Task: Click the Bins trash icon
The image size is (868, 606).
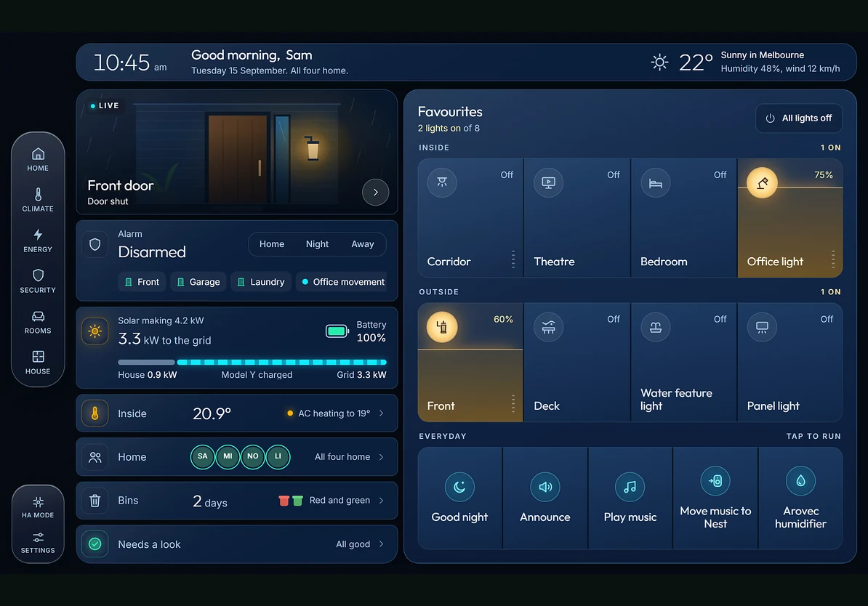Action: point(95,501)
